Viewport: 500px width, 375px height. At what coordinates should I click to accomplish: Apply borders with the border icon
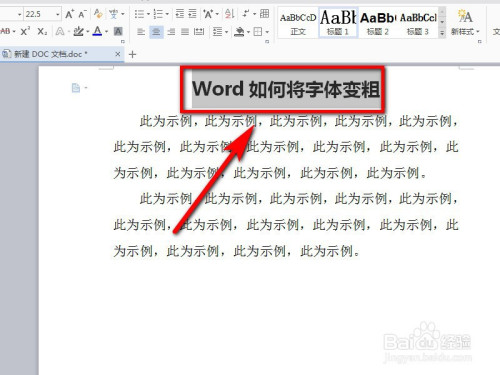pos(258,32)
